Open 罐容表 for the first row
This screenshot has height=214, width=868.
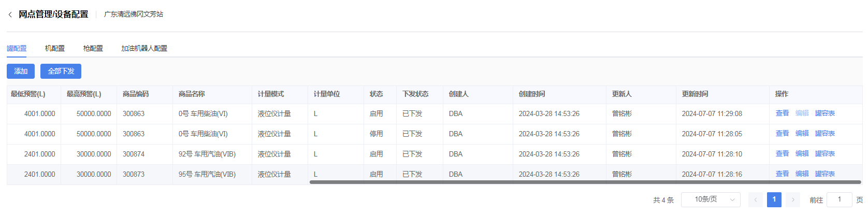coord(824,113)
